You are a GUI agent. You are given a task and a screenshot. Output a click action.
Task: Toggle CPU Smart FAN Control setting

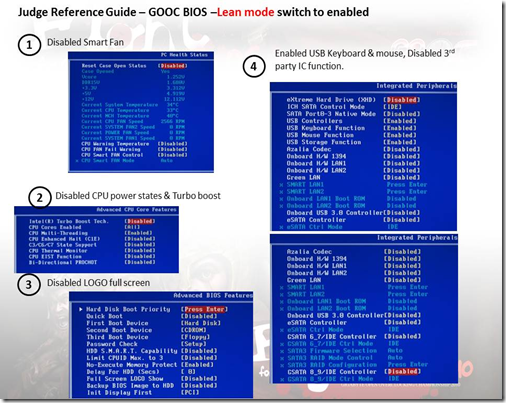tap(134, 155)
